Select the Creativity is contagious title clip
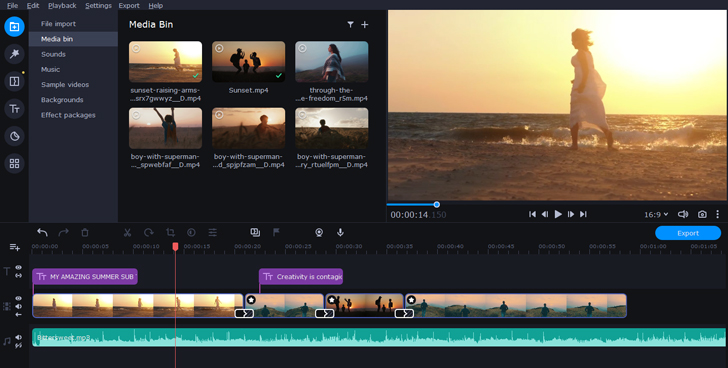The image size is (728, 368). 301,277
